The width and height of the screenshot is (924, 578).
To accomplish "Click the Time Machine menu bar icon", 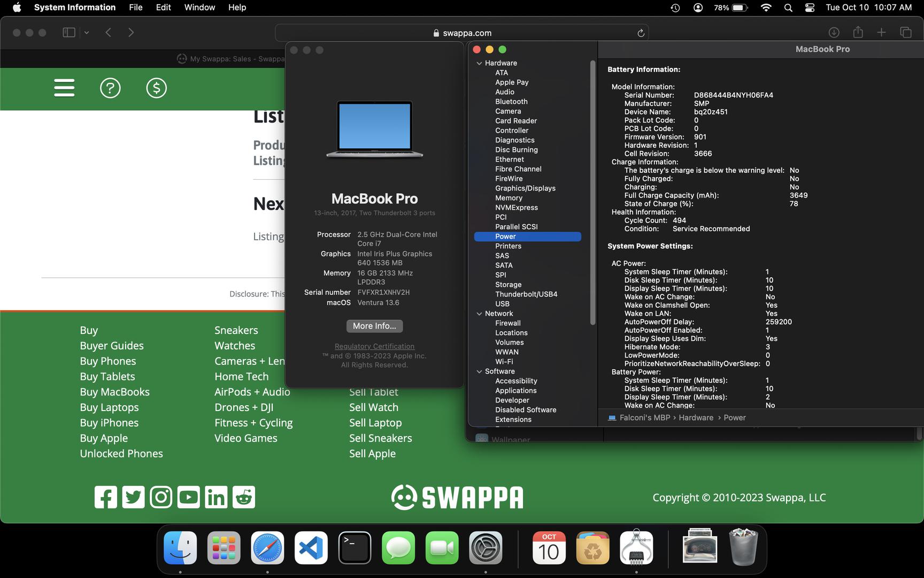I will click(x=675, y=7).
